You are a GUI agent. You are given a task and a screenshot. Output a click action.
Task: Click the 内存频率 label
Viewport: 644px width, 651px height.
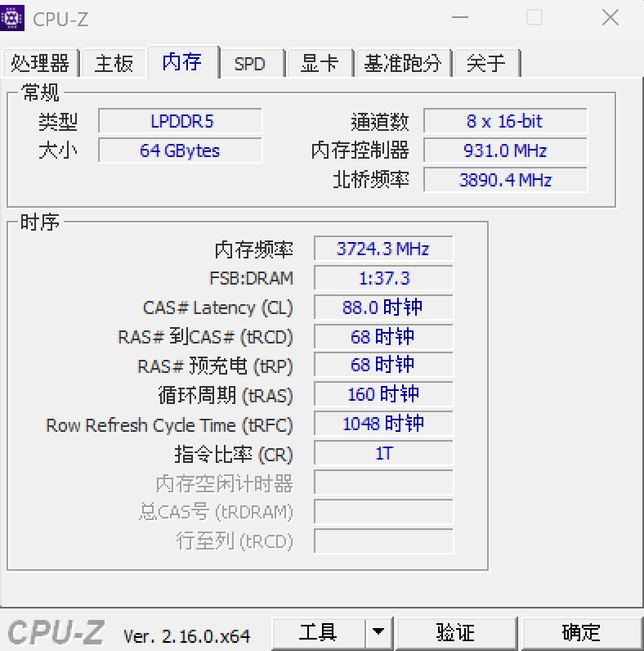254,249
